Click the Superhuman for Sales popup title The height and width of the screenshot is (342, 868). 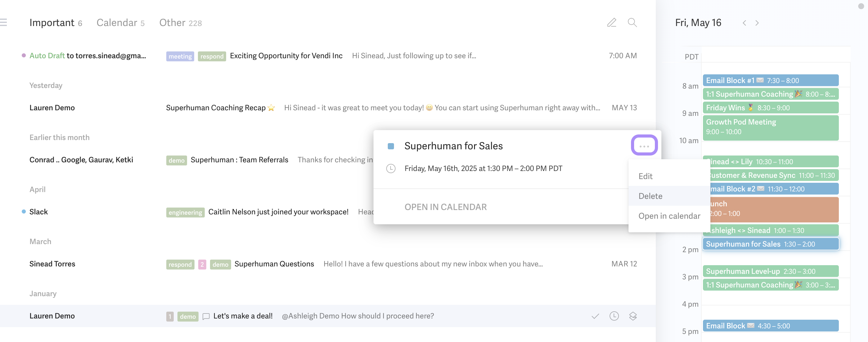[x=453, y=146]
